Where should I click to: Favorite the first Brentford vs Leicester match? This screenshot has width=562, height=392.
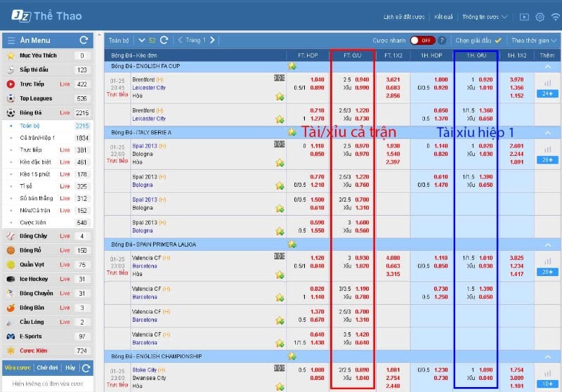(280, 96)
